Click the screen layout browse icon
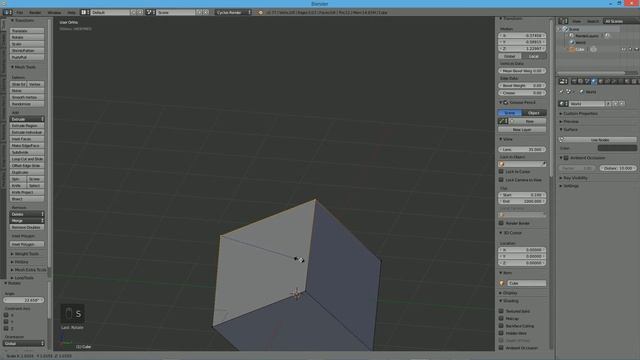This screenshot has width=640, height=360. (85, 12)
